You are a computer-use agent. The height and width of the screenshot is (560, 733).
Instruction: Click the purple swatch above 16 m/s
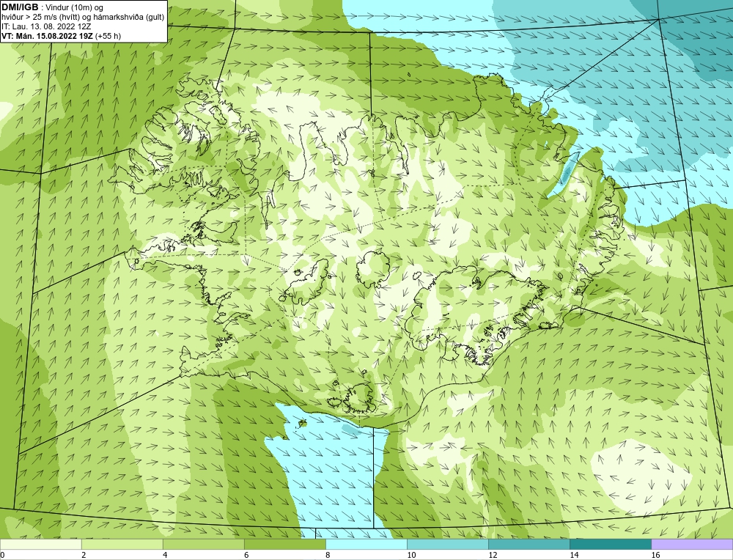692,544
